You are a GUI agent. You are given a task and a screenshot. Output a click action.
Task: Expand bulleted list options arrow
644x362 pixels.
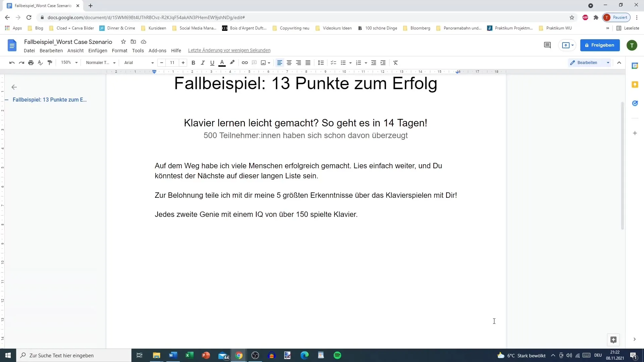pyautogui.click(x=351, y=63)
